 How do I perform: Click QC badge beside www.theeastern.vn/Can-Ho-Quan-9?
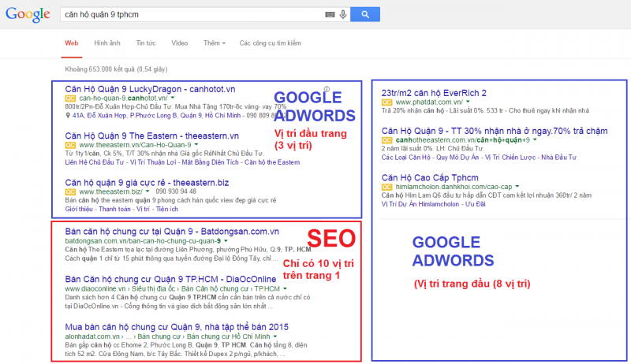click(x=70, y=145)
